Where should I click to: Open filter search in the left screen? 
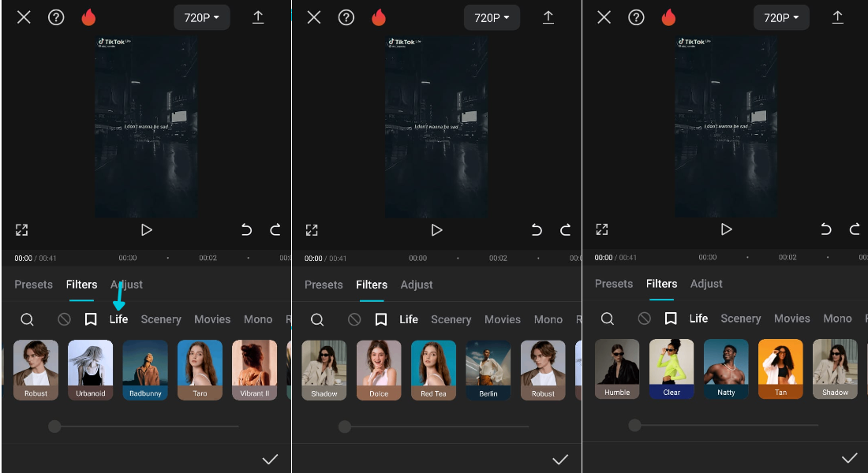click(27, 319)
